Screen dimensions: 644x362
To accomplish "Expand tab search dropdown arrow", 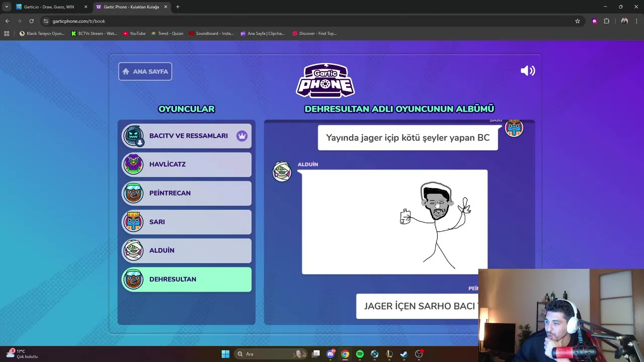I will coord(7,7).
